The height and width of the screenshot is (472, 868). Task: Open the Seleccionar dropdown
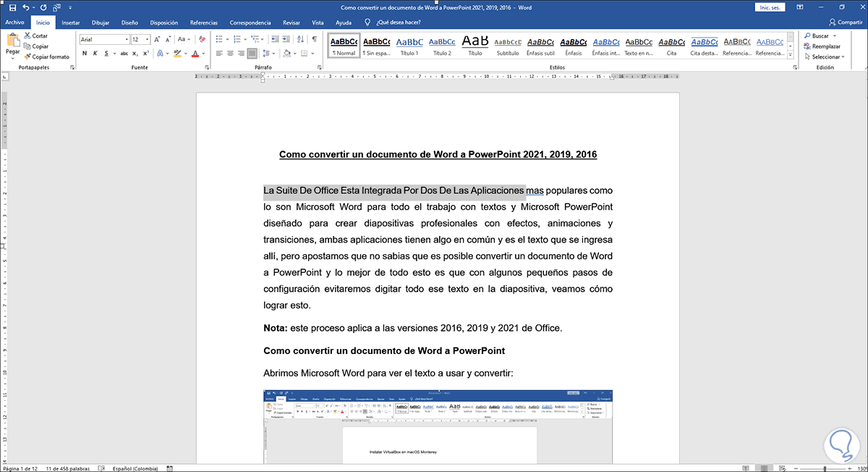[x=823, y=56]
